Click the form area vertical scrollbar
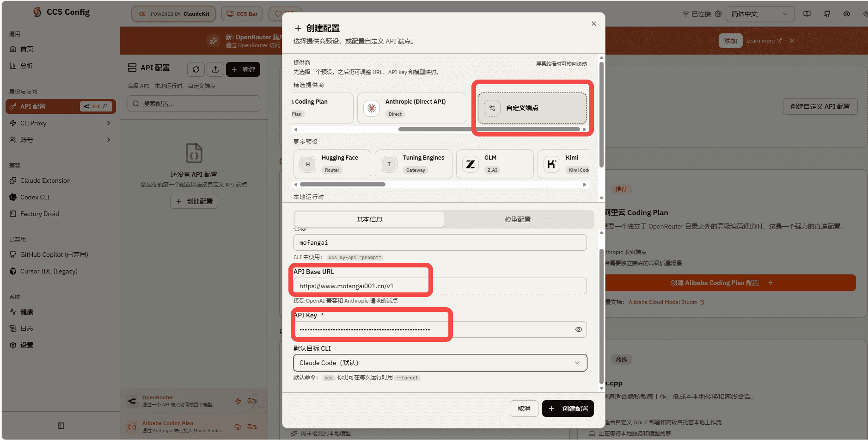Viewport: 868px width, 440px height. pyautogui.click(x=601, y=316)
